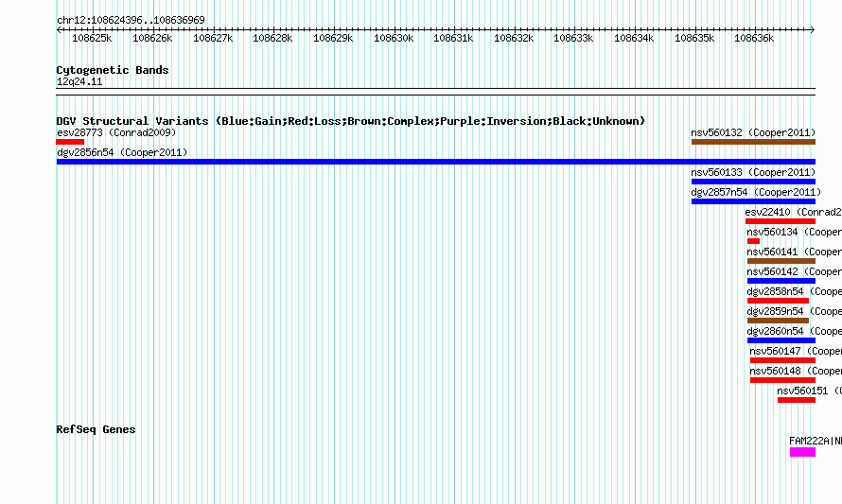Click the esv28773 red loss bar
Image resolution: width=842 pixels, height=504 pixels.
click(x=70, y=142)
